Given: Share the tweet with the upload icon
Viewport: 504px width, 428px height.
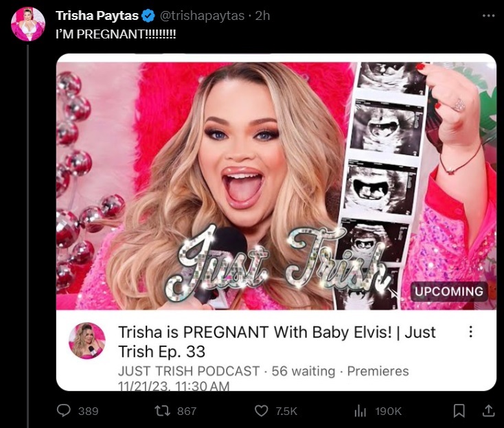Looking at the screenshot, I should (x=489, y=411).
